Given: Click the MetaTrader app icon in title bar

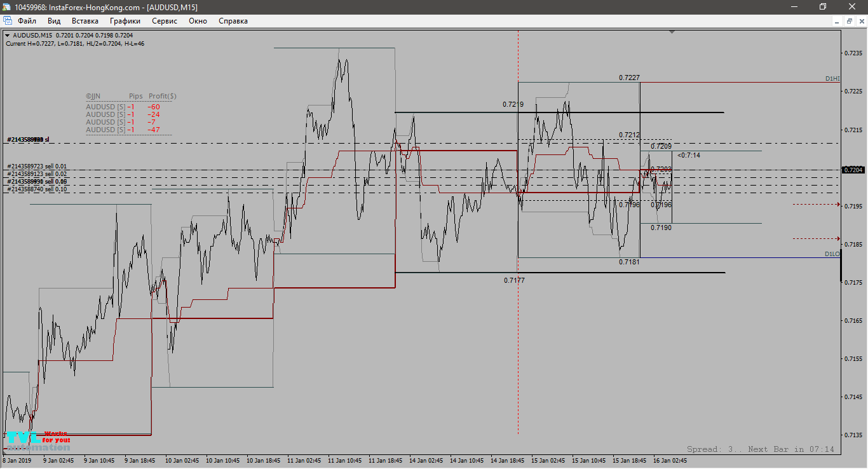Looking at the screenshot, I should [x=6, y=7].
